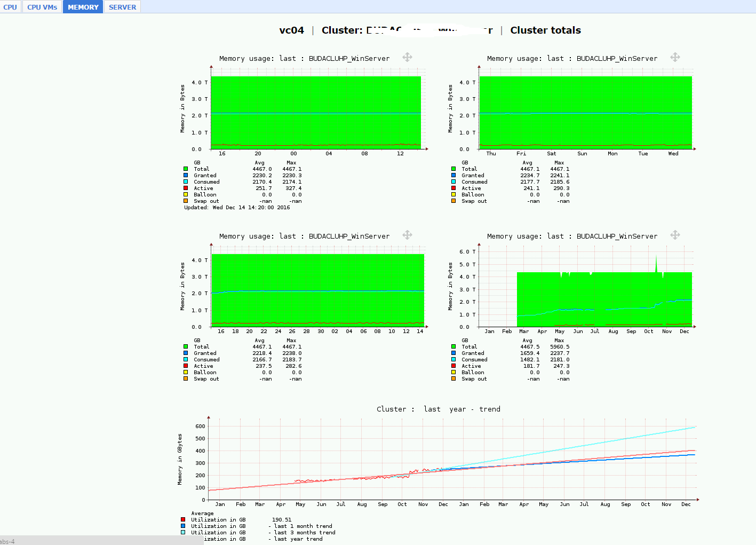Click the green Total legend square on daily graph

(185, 168)
